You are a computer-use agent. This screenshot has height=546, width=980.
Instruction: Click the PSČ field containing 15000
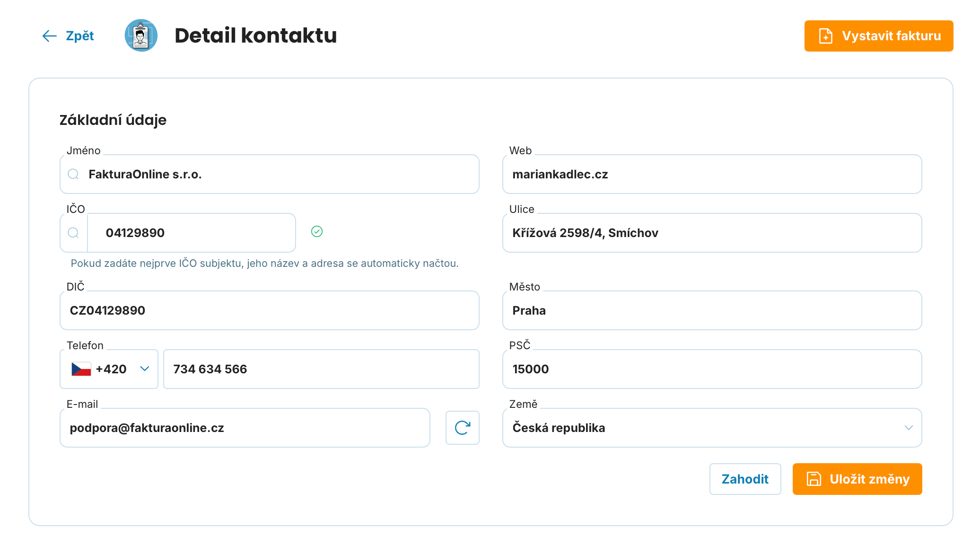(x=712, y=369)
